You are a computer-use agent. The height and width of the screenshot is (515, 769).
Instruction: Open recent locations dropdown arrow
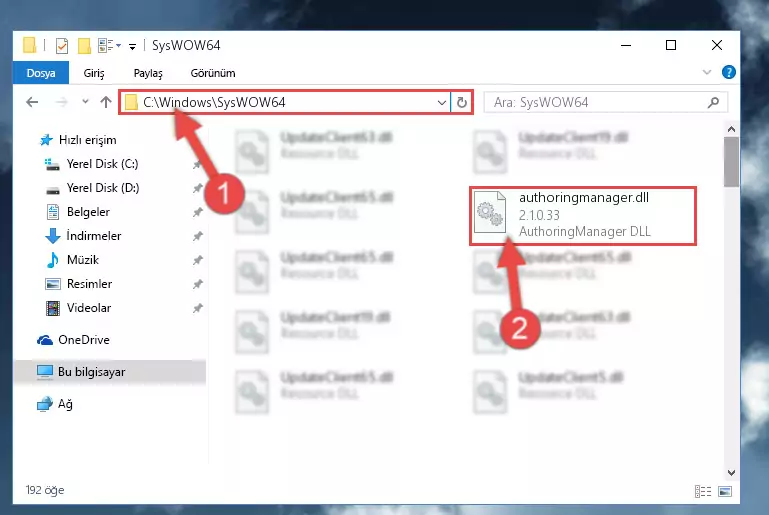pos(85,102)
